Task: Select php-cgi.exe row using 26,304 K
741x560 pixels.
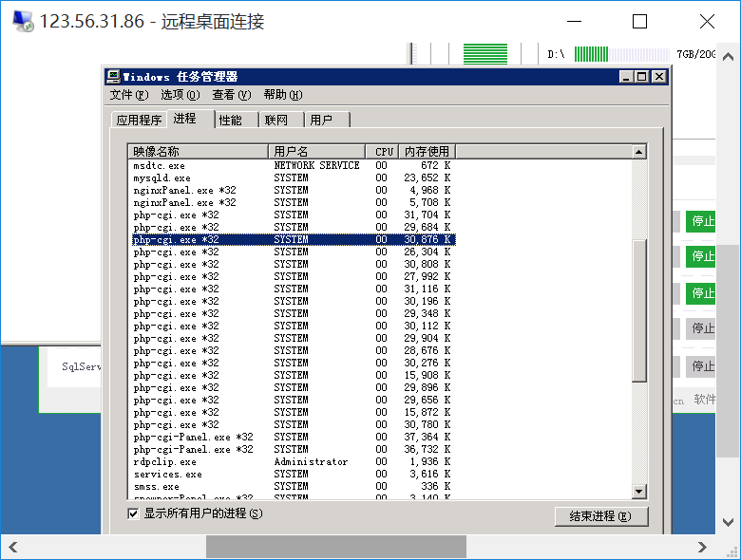Action: point(292,252)
